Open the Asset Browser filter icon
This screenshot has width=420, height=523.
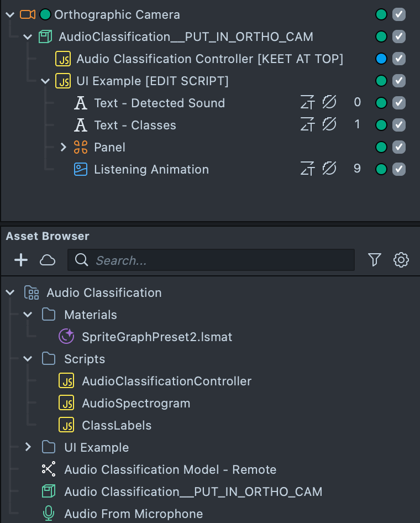pos(375,260)
